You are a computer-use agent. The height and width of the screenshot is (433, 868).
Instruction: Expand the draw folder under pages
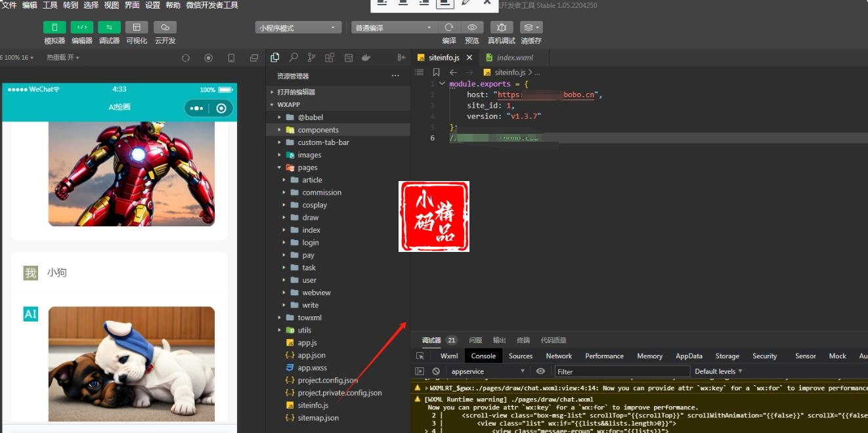coord(338,217)
